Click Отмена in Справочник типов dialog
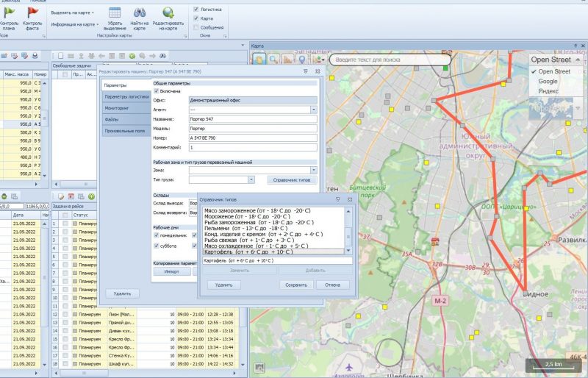Viewport: 588px width, 378px height. 333,285
